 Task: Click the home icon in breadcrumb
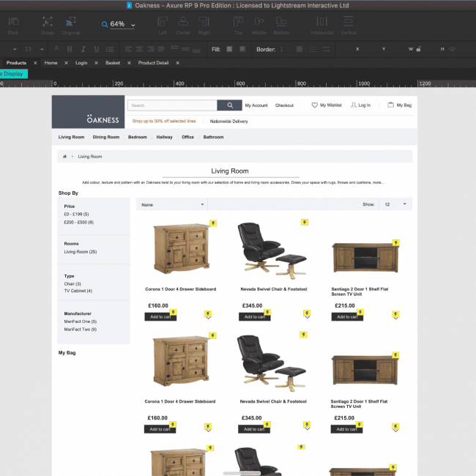(x=65, y=157)
